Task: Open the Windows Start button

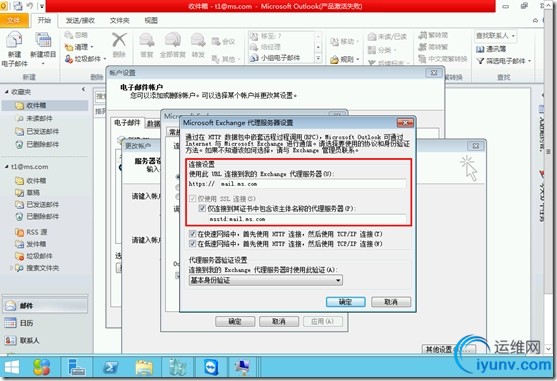Action: pyautogui.click(x=12, y=368)
